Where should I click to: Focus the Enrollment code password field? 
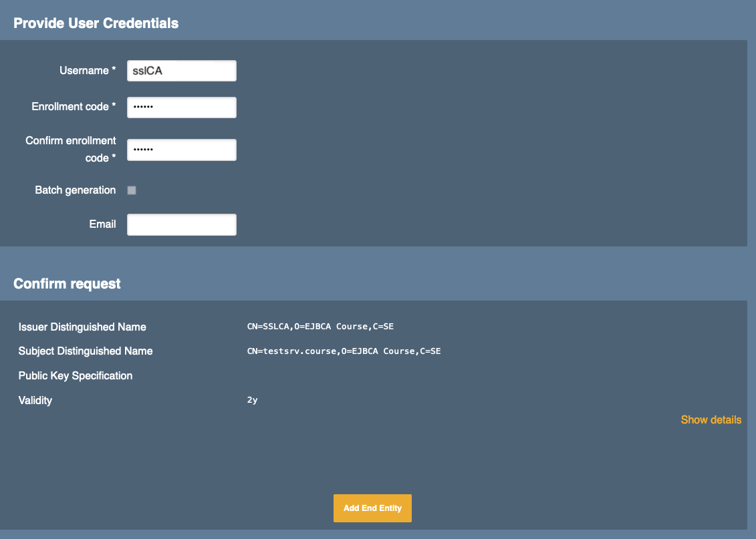point(181,108)
